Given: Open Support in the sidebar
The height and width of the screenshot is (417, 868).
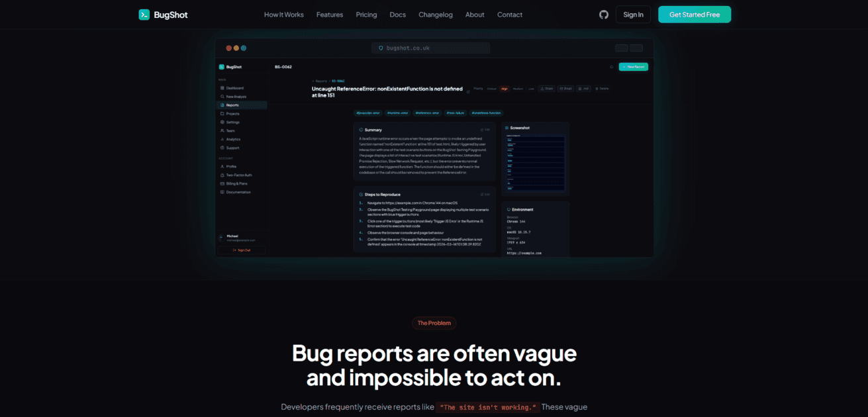Looking at the screenshot, I should tap(232, 148).
